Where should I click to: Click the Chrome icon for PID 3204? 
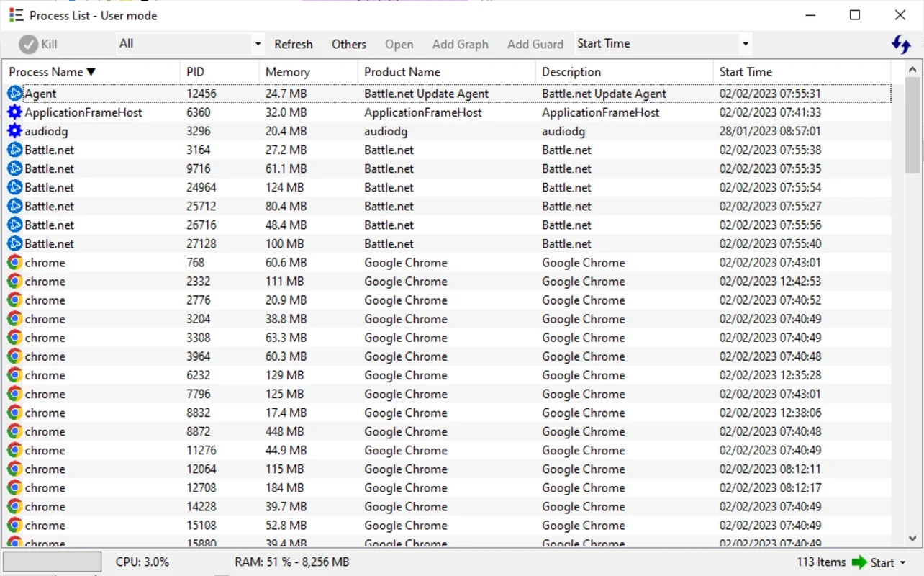click(x=15, y=318)
